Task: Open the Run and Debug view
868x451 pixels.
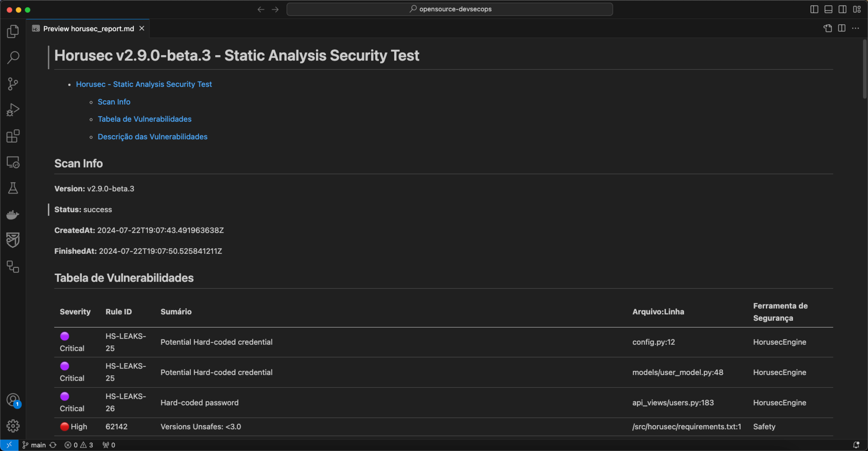Action: [13, 110]
